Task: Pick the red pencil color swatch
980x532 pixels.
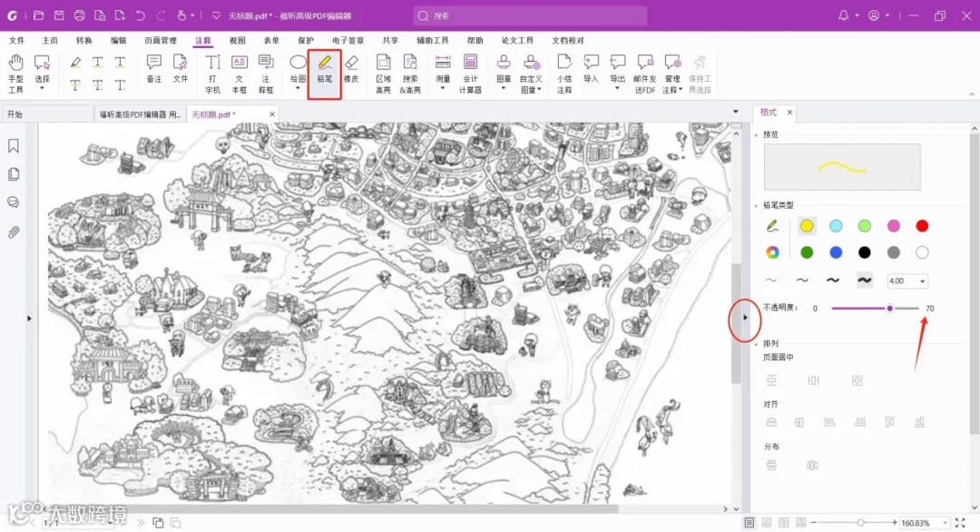Action: tap(922, 226)
